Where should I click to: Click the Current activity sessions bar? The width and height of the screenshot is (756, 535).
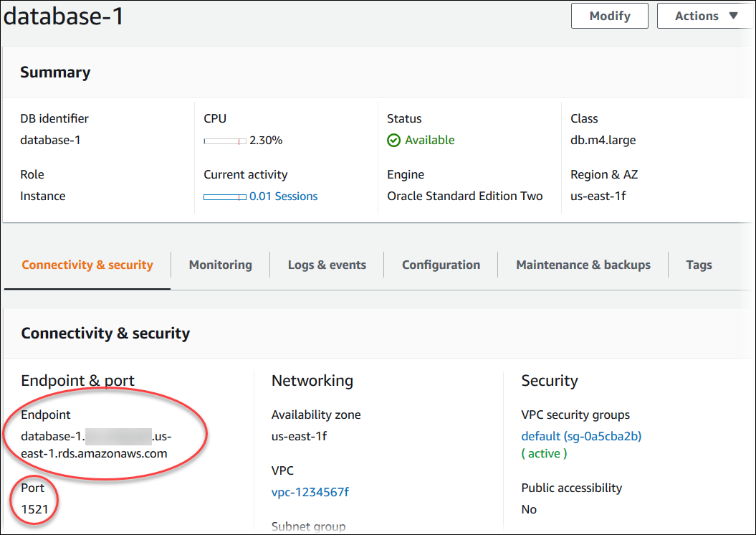(x=225, y=197)
